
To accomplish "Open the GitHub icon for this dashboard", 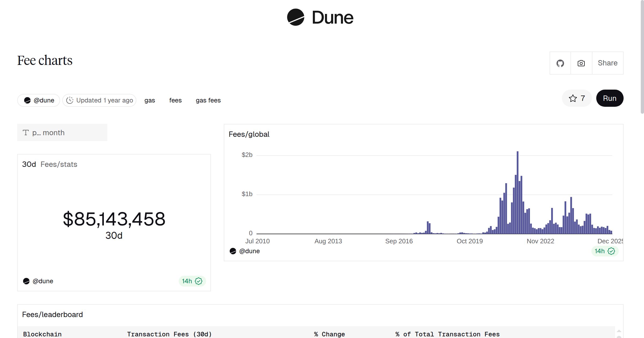I will pyautogui.click(x=560, y=63).
